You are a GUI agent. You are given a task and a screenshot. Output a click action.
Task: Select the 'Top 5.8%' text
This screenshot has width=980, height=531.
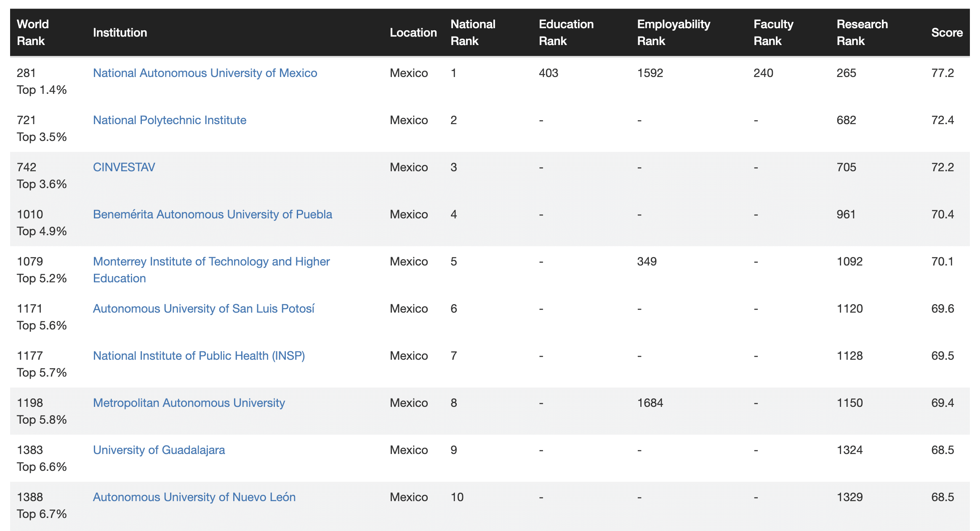[42, 419]
